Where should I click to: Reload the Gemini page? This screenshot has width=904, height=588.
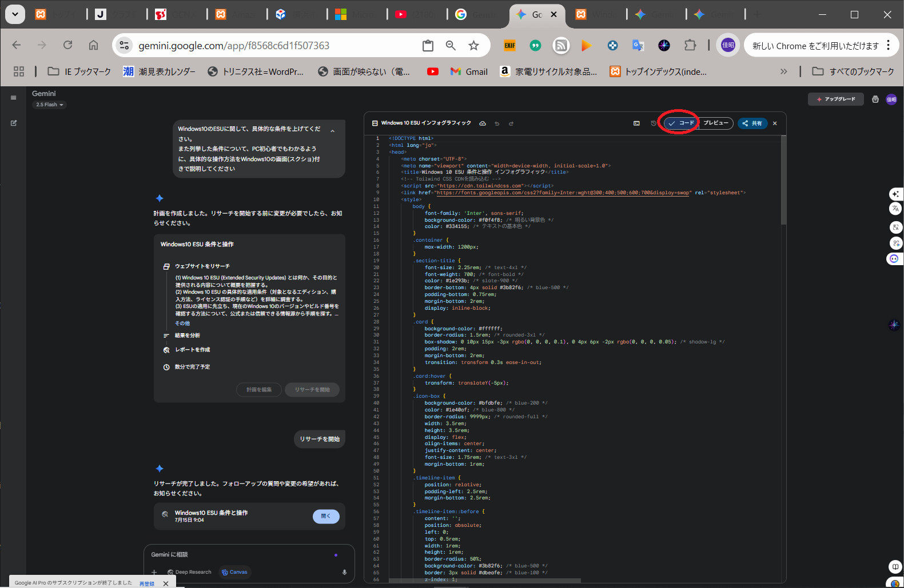click(x=67, y=45)
